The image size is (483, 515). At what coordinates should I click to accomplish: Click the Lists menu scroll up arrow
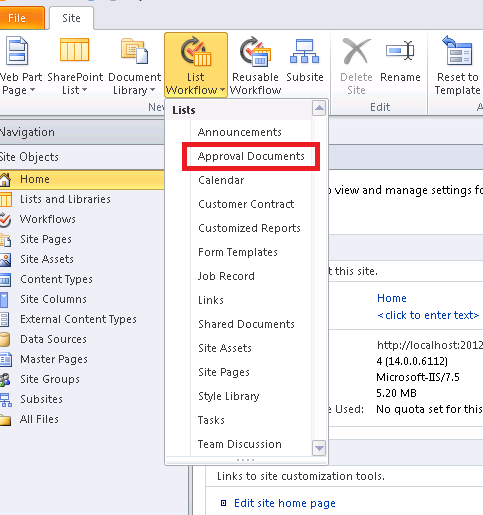click(319, 108)
